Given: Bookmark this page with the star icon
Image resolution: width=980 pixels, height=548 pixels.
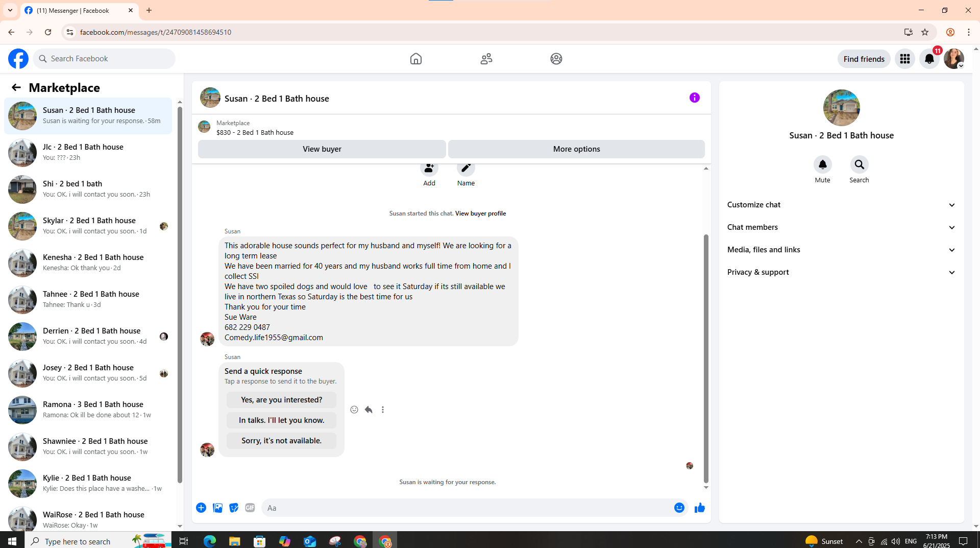Looking at the screenshot, I should coord(925,32).
